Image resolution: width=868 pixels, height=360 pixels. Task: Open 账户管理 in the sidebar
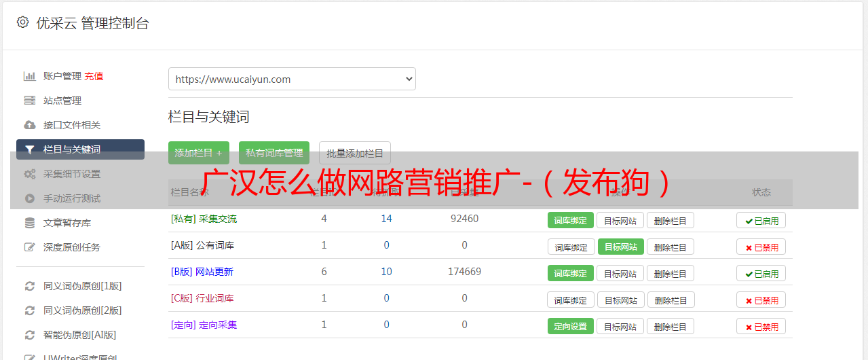[62, 76]
